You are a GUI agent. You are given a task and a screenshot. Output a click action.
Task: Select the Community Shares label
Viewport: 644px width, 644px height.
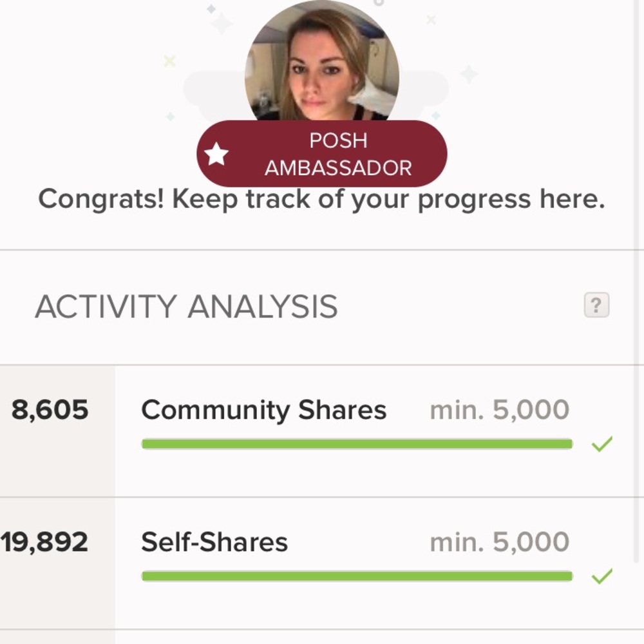coord(263,410)
